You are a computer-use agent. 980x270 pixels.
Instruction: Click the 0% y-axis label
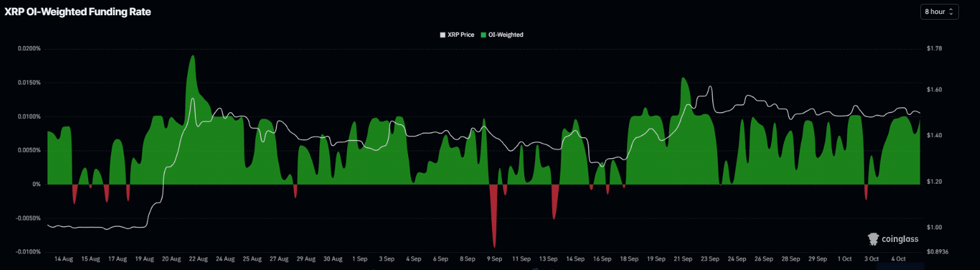point(36,184)
